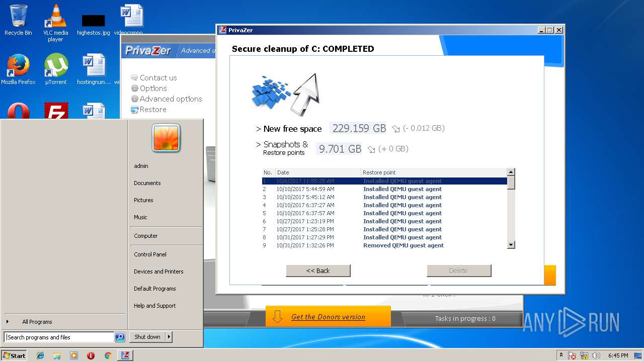644x362 pixels.
Task: Click the restore list scrollbar thumb
Action: pos(511,183)
